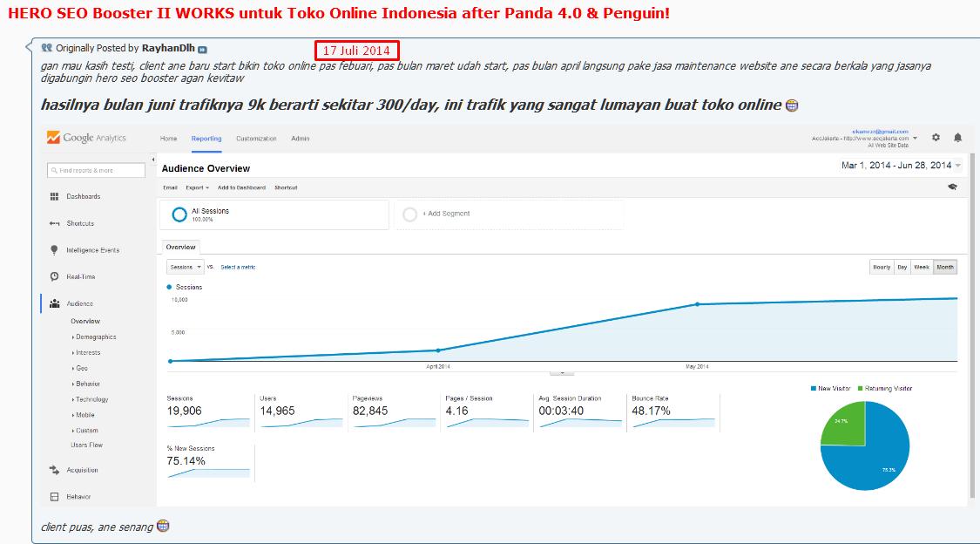Switch the chart to Week view
Viewport: 980px width, 544px height.
pos(922,267)
